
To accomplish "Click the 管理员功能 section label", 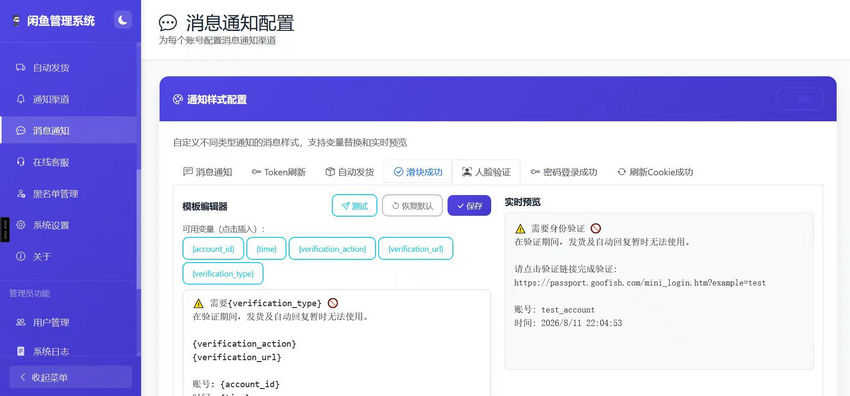I will pos(29,293).
